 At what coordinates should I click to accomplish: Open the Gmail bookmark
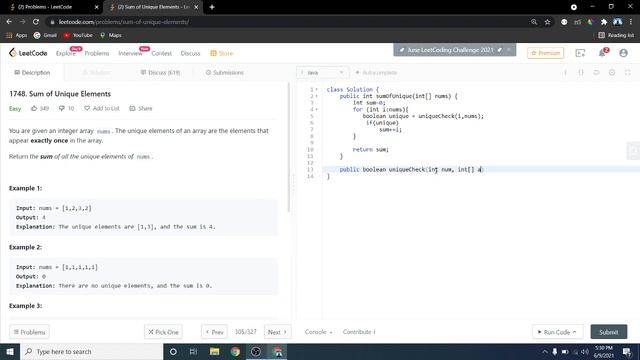[x=45, y=35]
